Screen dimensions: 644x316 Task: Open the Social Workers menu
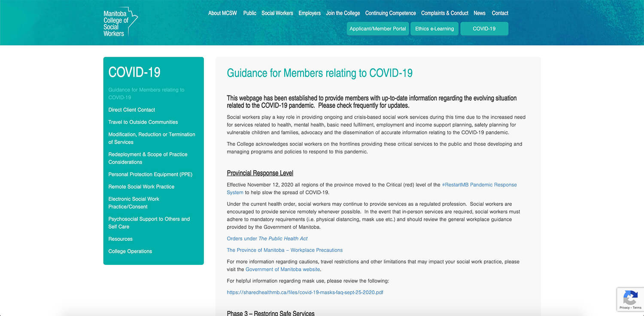click(277, 13)
